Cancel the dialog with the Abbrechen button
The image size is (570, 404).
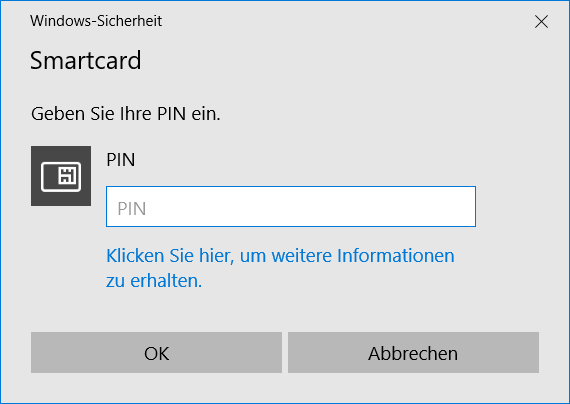[413, 352]
